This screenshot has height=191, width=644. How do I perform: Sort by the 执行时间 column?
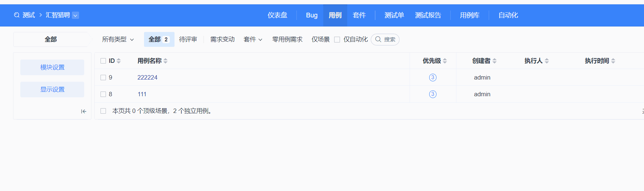pyautogui.click(x=613, y=61)
